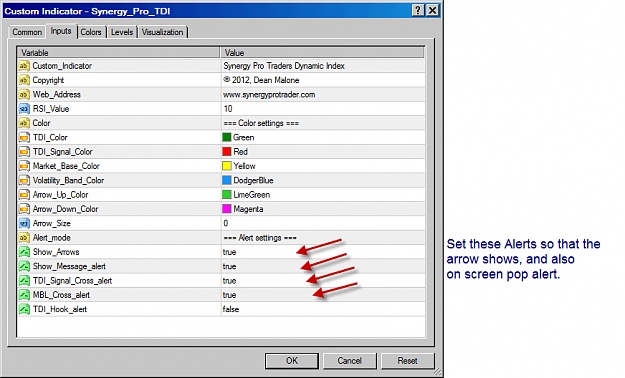Image resolution: width=625 pixels, height=378 pixels.
Task: Click the integer icon beside Arrow_Size
Action: (24, 223)
